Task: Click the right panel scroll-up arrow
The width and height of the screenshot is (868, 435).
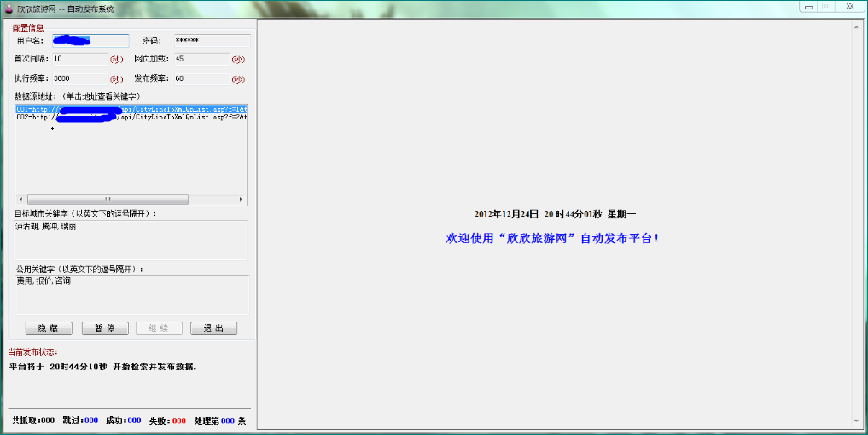Action: (856, 26)
